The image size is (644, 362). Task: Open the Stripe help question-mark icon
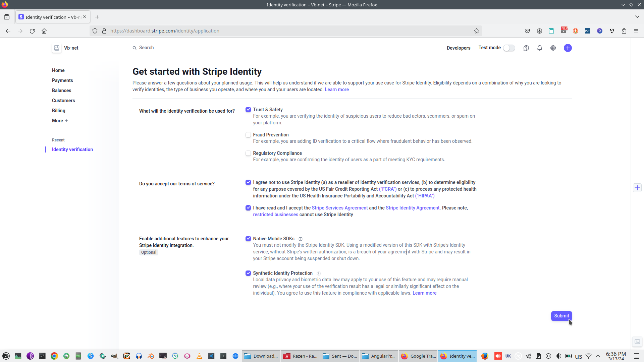point(526,48)
